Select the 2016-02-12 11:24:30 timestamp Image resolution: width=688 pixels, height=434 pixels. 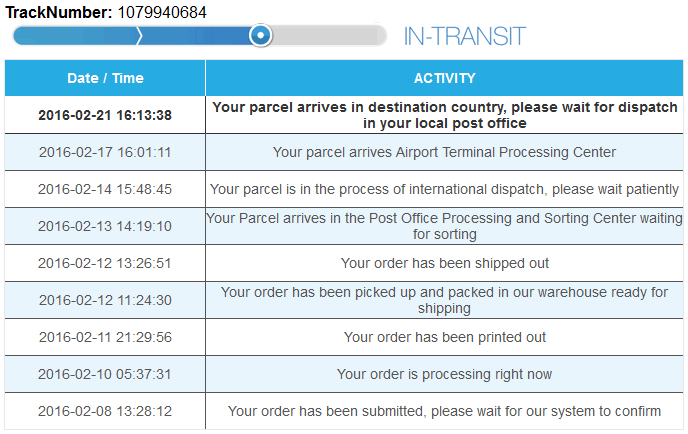point(105,300)
